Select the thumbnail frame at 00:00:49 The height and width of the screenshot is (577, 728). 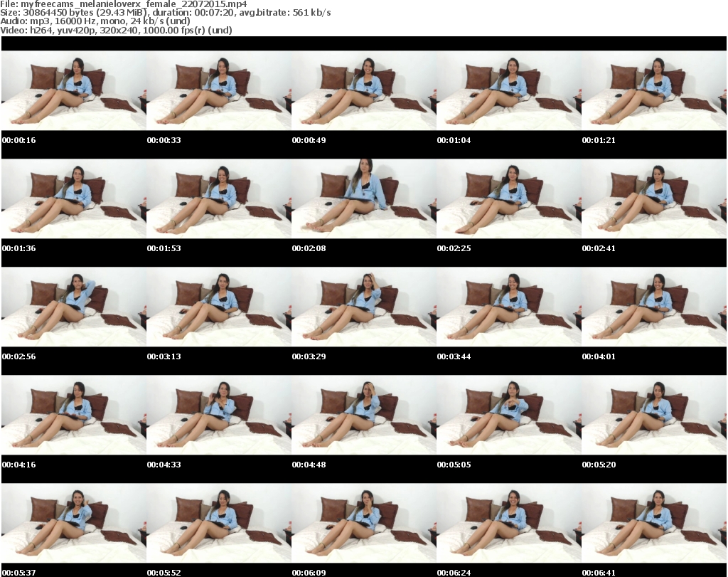click(363, 90)
